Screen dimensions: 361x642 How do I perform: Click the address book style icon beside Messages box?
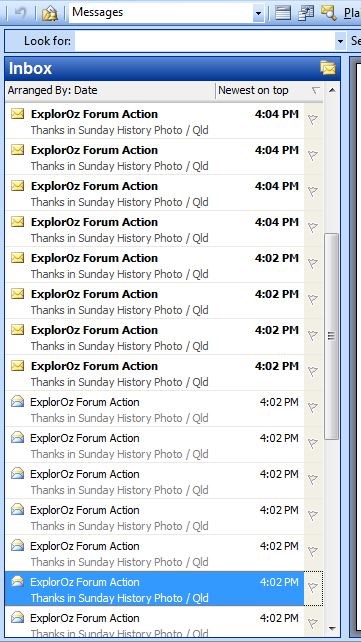[x=50, y=13]
